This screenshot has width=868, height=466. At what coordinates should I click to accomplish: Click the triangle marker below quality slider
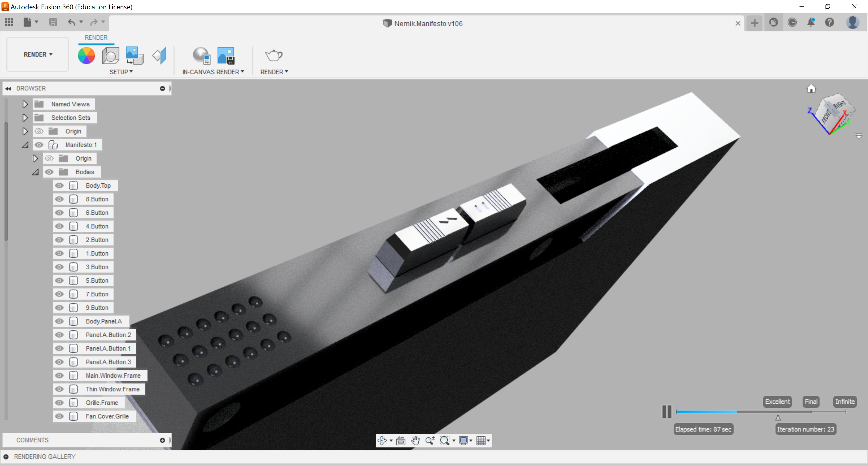pyautogui.click(x=778, y=418)
